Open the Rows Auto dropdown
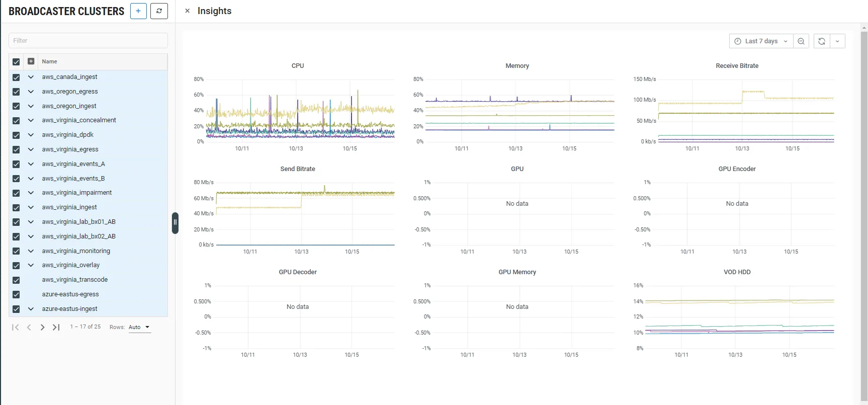Screen dimensions: 868x405 (139, 327)
